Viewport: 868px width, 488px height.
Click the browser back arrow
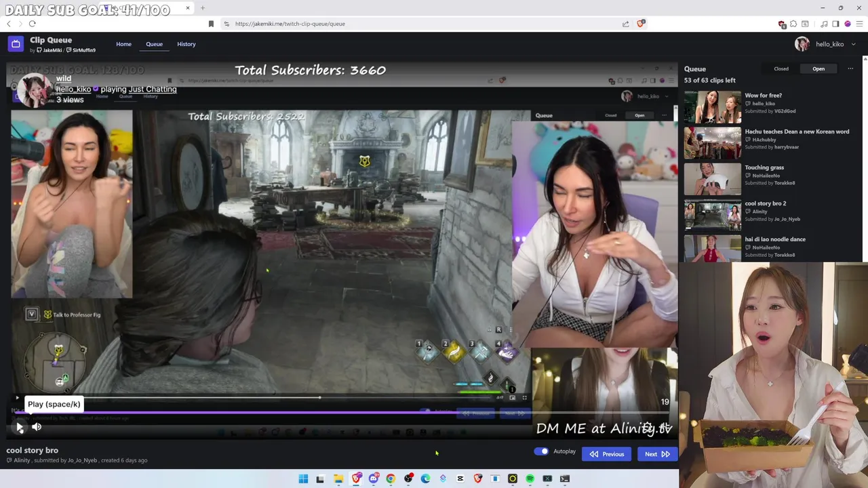(9, 24)
